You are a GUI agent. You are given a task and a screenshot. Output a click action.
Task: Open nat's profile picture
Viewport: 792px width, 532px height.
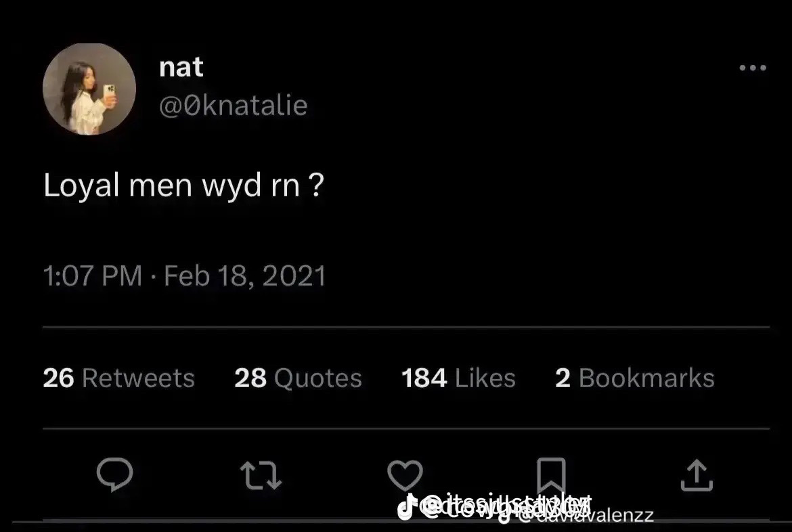pyautogui.click(x=89, y=89)
